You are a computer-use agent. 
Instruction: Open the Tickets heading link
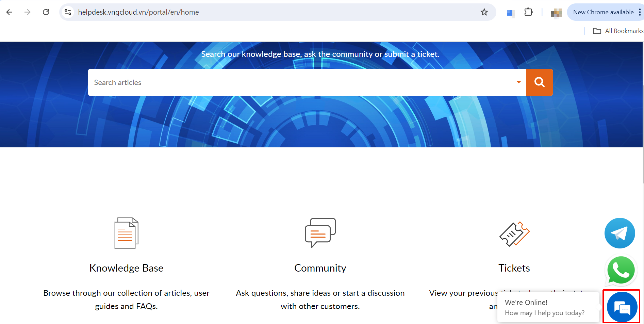click(x=514, y=268)
